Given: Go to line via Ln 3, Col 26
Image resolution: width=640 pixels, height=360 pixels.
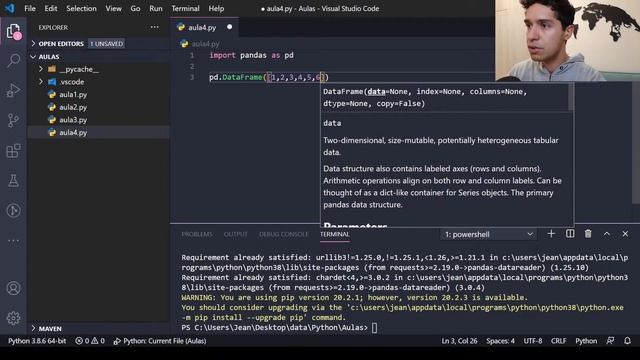Looking at the screenshot, I should coord(459,341).
